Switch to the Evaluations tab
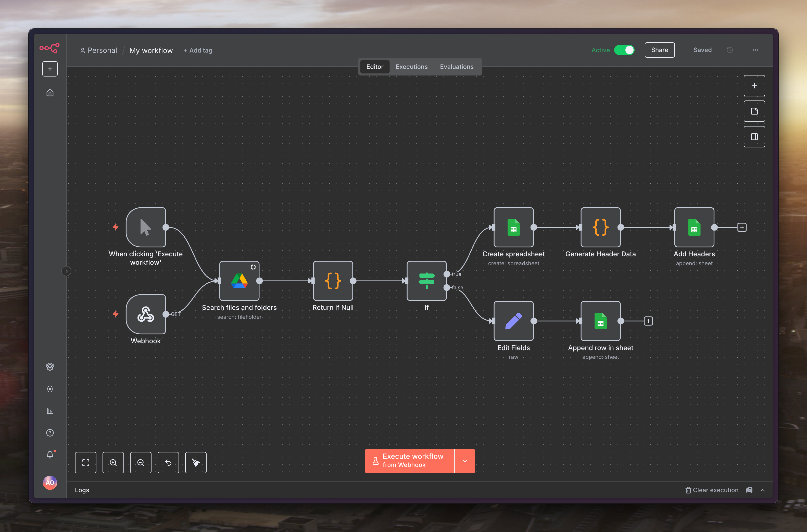Image resolution: width=807 pixels, height=532 pixels. (x=457, y=67)
